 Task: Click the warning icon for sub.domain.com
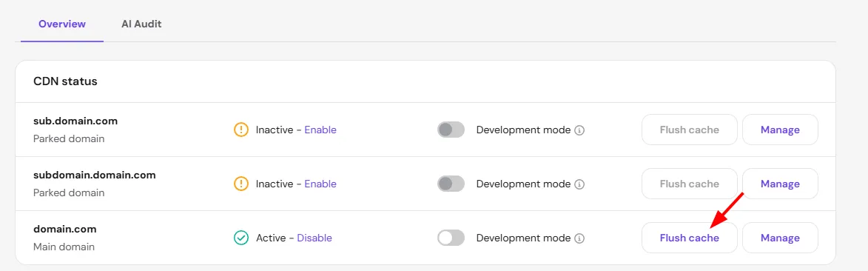click(x=241, y=130)
